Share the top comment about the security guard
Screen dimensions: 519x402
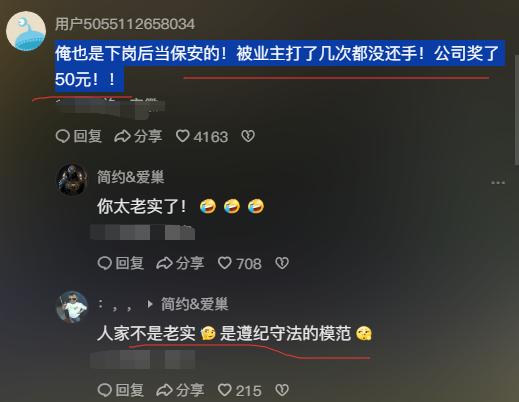(138, 136)
